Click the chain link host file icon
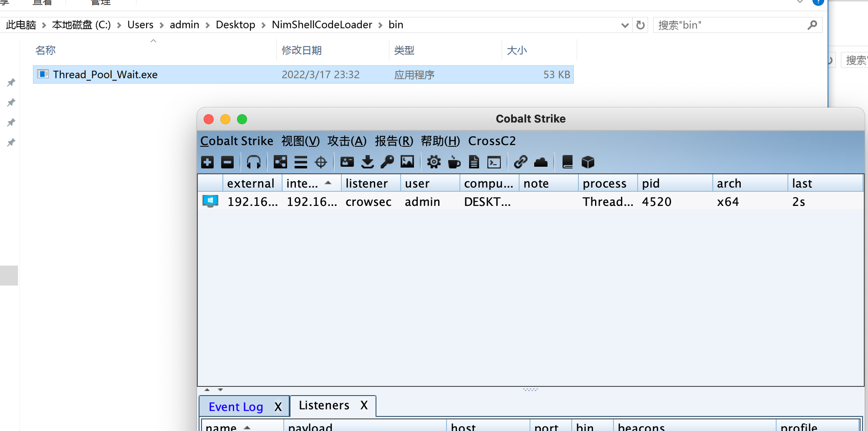Viewport: 868px width, 431px height. 521,162
